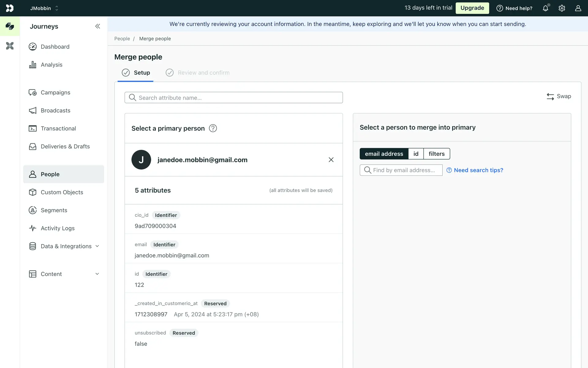The height and width of the screenshot is (368, 588).
Task: Open Segments in the sidebar
Action: (54, 210)
